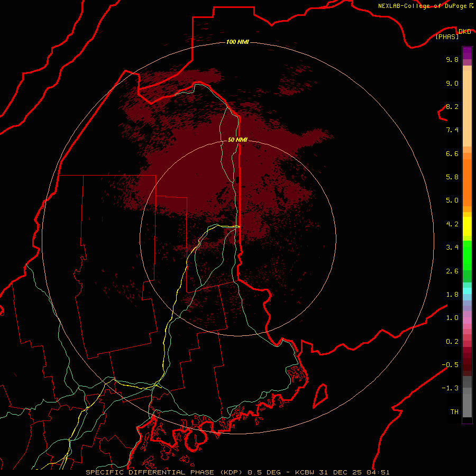Viewport: 476px width, 476px height.
Task: Click the 9.0 value on the scale
Action: [x=452, y=83]
